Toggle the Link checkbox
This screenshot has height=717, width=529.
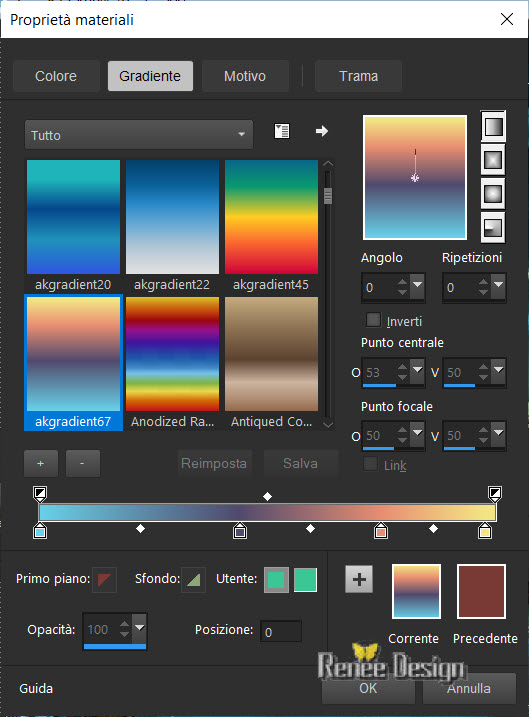point(370,464)
